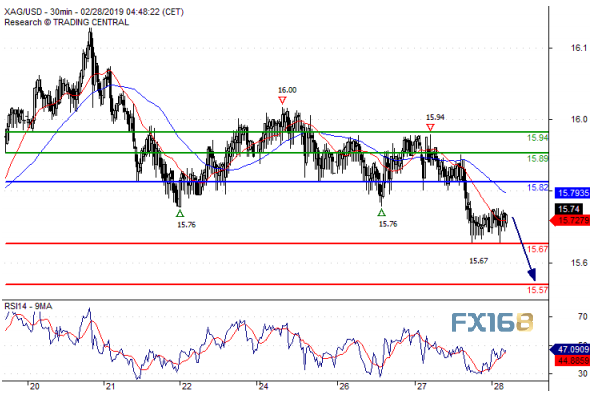Click the blue downward arrow head
Image resolution: width=596 pixels, height=398 pixels.
532,274
